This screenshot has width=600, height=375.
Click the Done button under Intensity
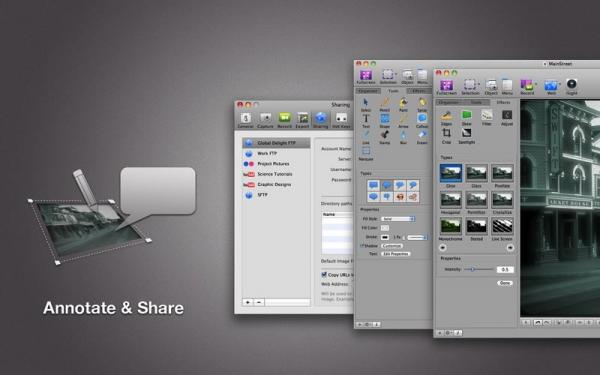click(505, 283)
